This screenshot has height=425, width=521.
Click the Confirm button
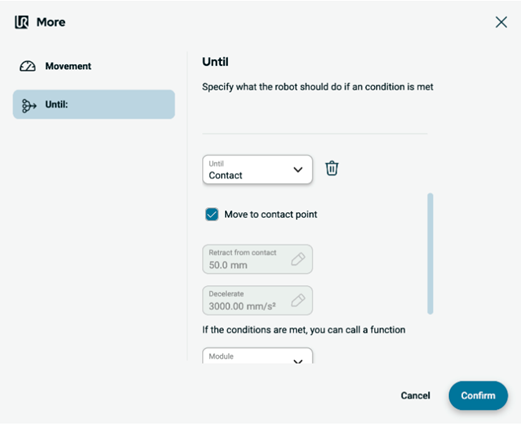point(478,396)
